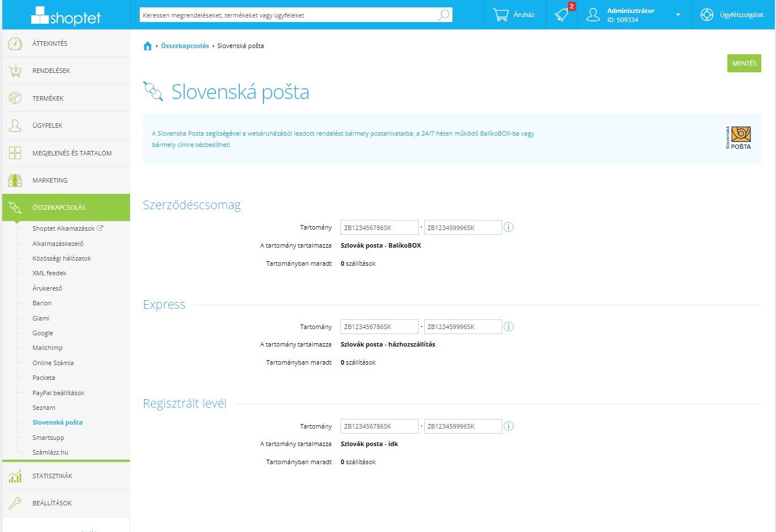Expand the Adminisztrátor account dropdown arrow
This screenshot has height=532, width=776.
click(x=678, y=15)
